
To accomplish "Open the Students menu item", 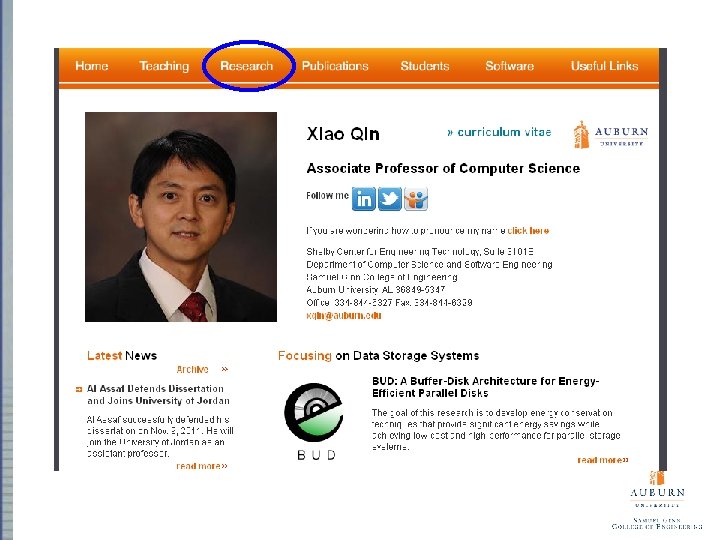I will click(x=425, y=66).
